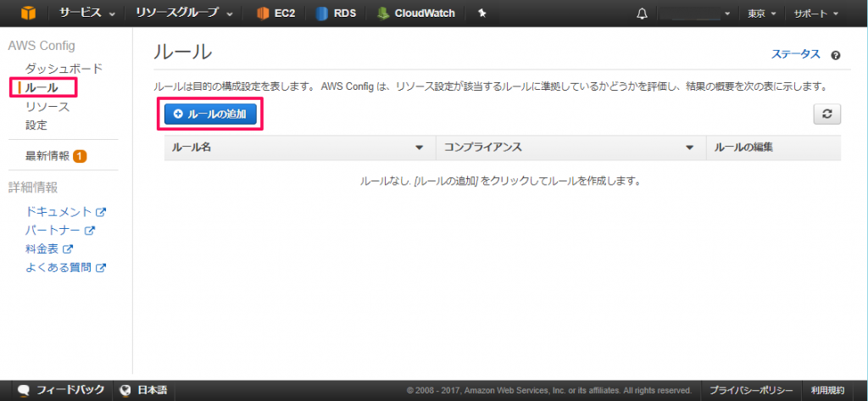The width and height of the screenshot is (868, 401).
Task: Click the AWS Config sidebar title
Action: click(42, 46)
